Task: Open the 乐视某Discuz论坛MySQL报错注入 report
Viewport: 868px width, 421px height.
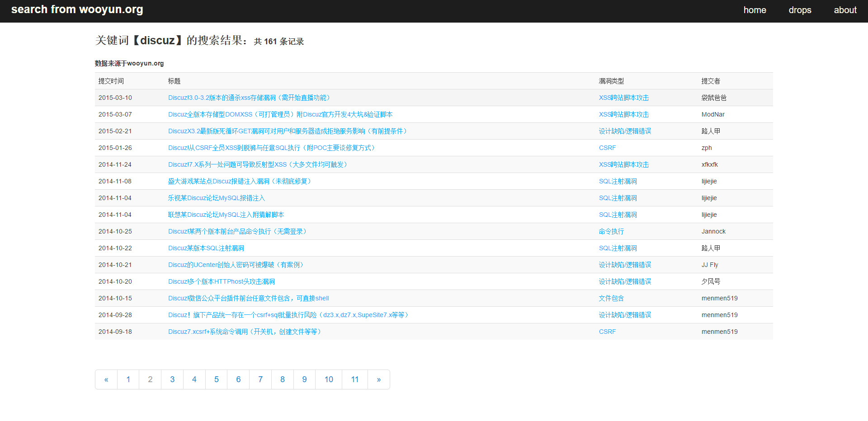Action: tap(216, 198)
